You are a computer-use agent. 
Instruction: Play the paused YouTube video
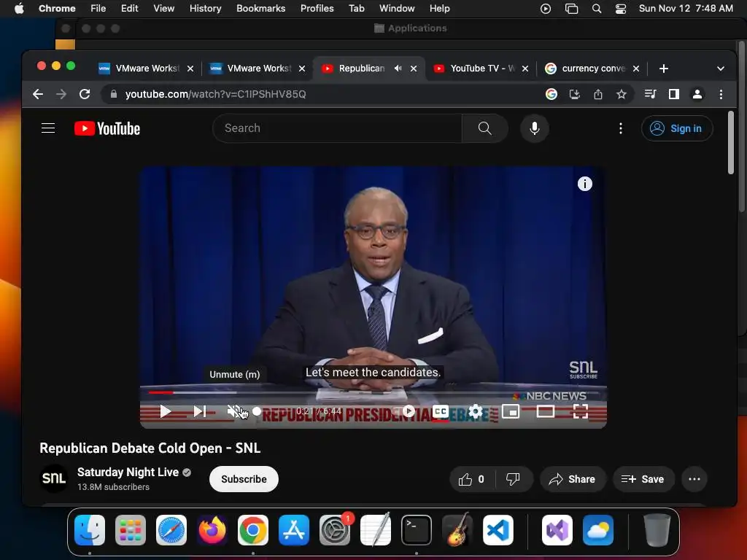click(165, 411)
